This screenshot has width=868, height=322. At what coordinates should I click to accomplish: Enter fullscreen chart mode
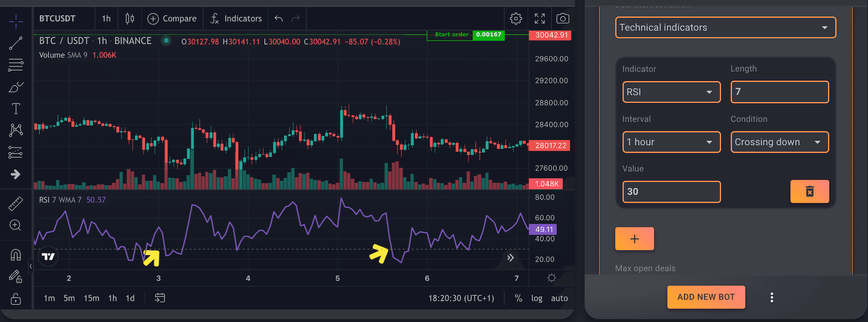pyautogui.click(x=540, y=19)
